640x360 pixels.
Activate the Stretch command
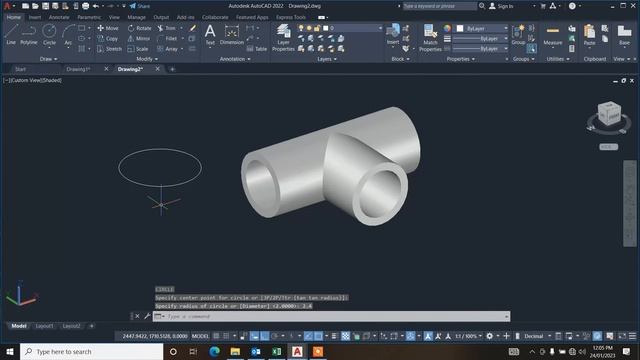pos(109,49)
